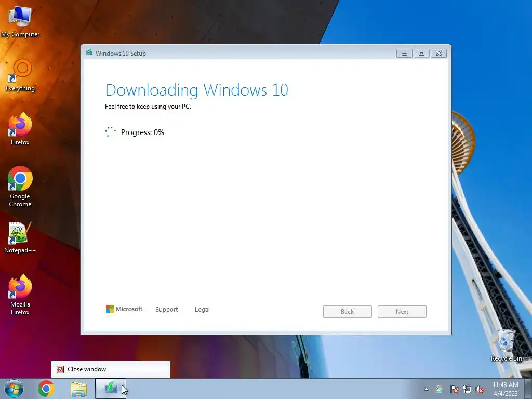532x399 pixels.
Task: Click the Microsoft logo in Setup
Action: (x=124, y=309)
